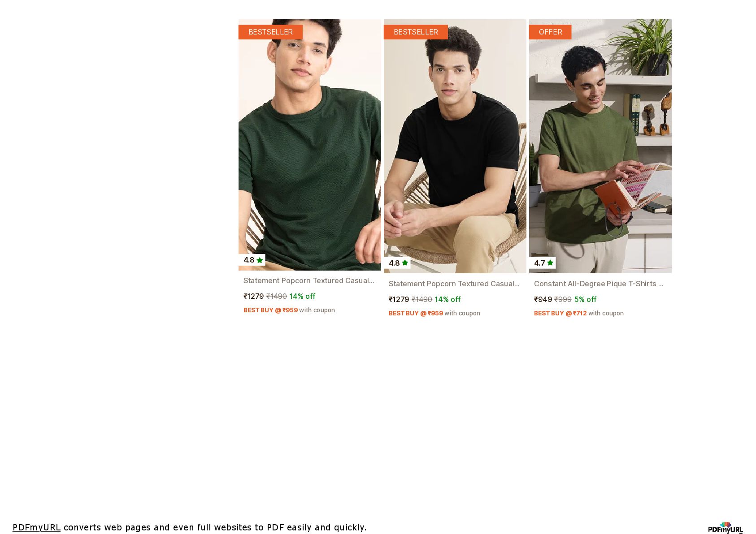Open the olive pique T-shirt product image
This screenshot has height=534, width=756.
point(600,146)
